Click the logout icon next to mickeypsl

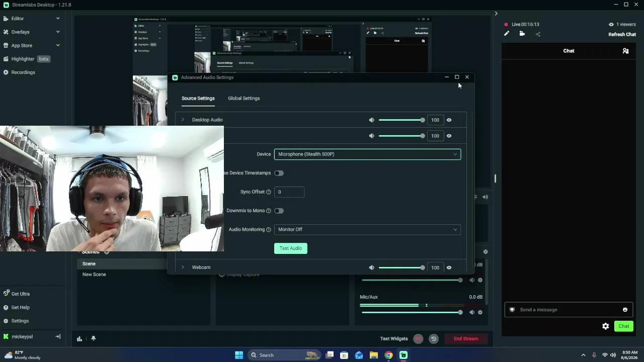(58, 337)
